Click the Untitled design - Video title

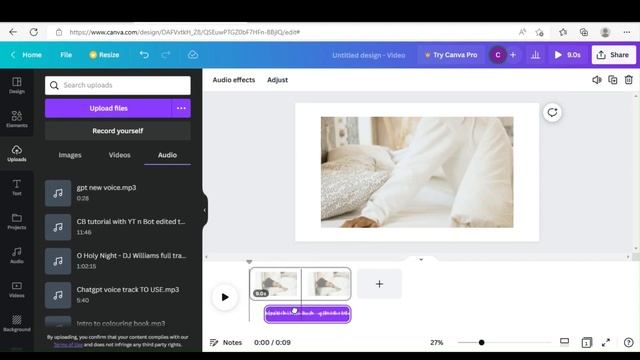[x=369, y=55]
